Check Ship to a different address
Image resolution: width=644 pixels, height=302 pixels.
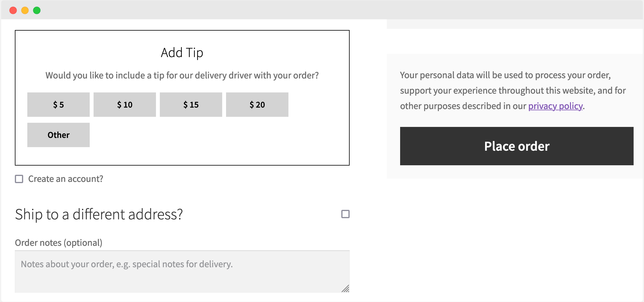point(345,214)
